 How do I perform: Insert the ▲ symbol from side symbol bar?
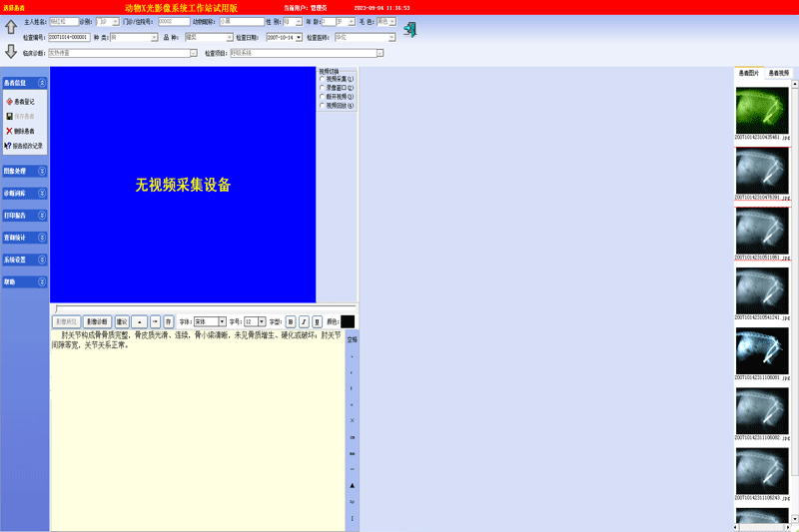click(x=353, y=486)
